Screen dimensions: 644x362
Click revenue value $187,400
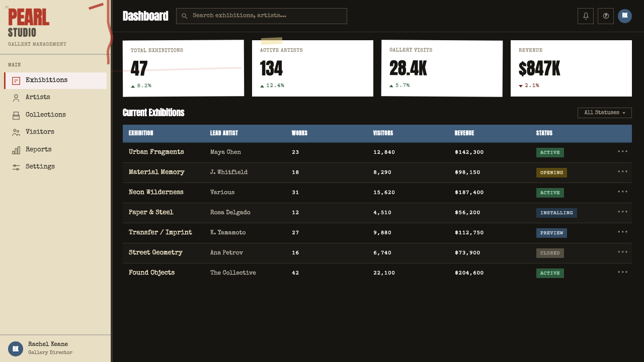click(x=469, y=192)
